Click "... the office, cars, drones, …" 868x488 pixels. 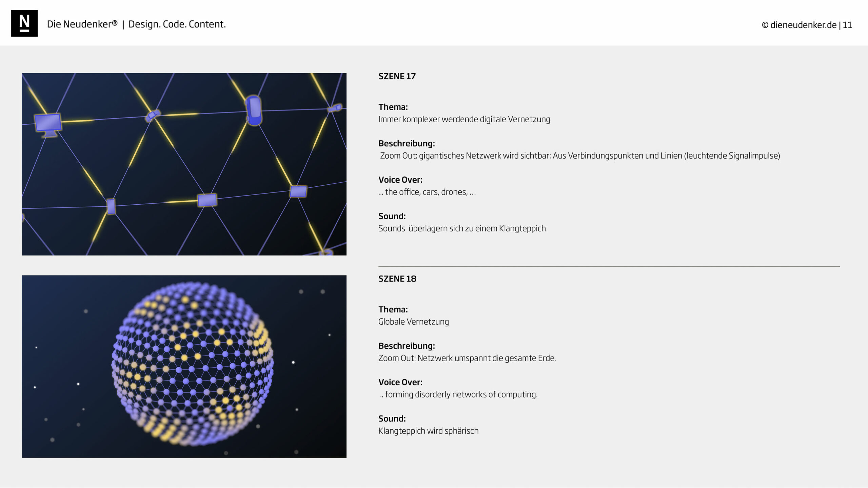point(427,192)
